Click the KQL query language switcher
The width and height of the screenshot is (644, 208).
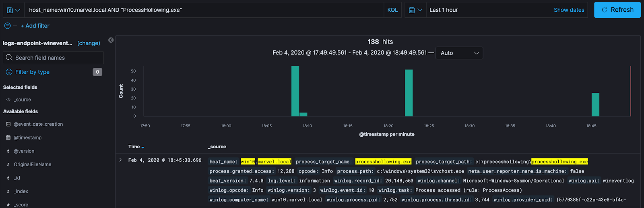[392, 10]
